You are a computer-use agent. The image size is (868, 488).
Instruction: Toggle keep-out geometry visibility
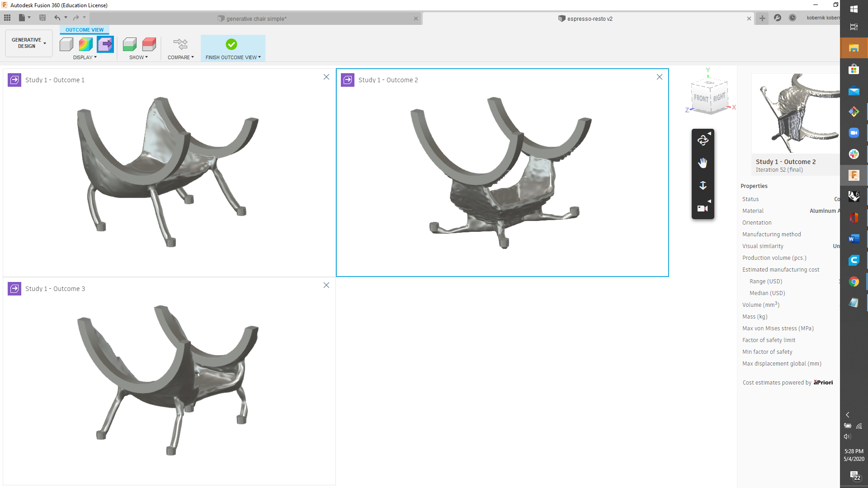pos(149,44)
